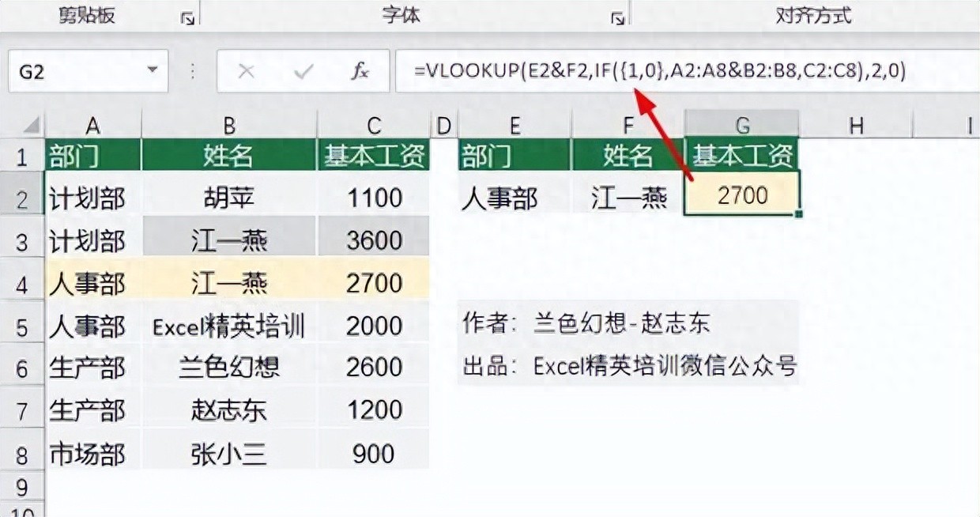Click into the VLOOKUP formula bar
The height and width of the screenshot is (517, 980).
pos(687,71)
